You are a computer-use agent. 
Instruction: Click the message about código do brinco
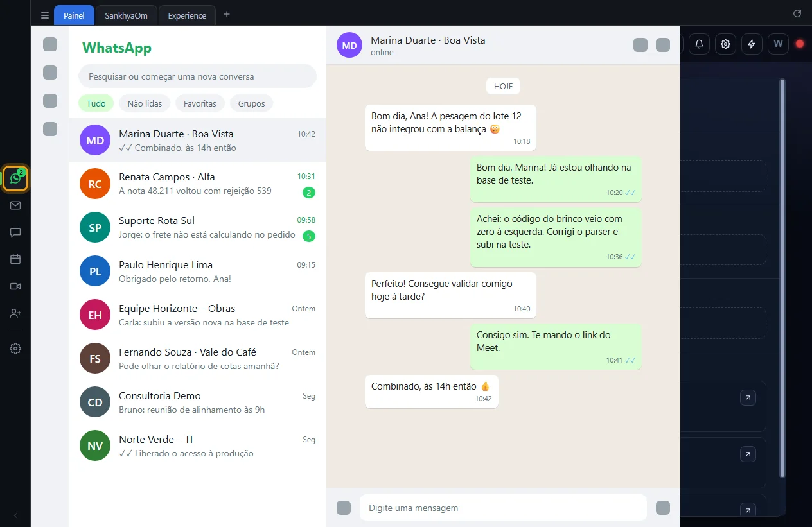(x=556, y=238)
